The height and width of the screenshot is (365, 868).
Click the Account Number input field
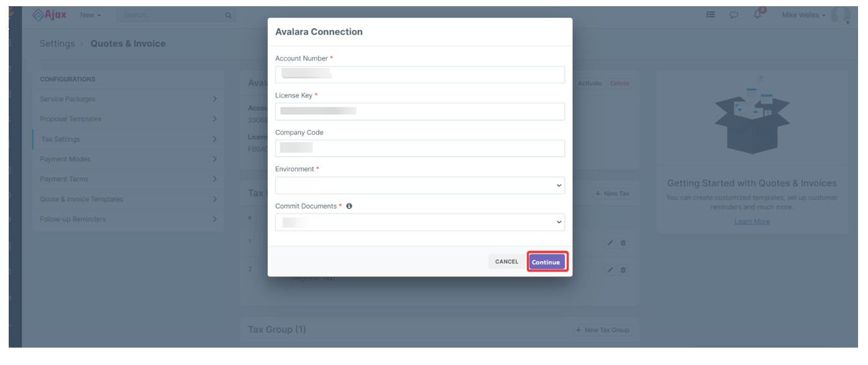tap(420, 74)
